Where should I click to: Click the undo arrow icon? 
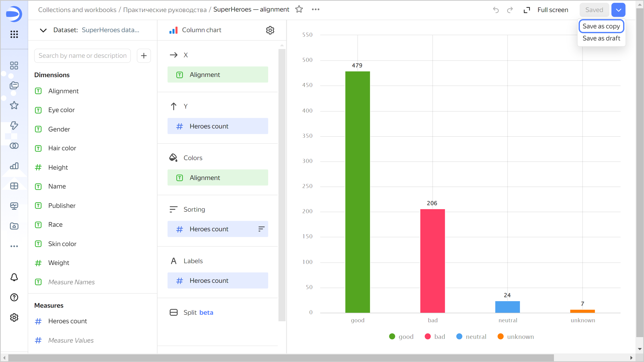pyautogui.click(x=497, y=10)
